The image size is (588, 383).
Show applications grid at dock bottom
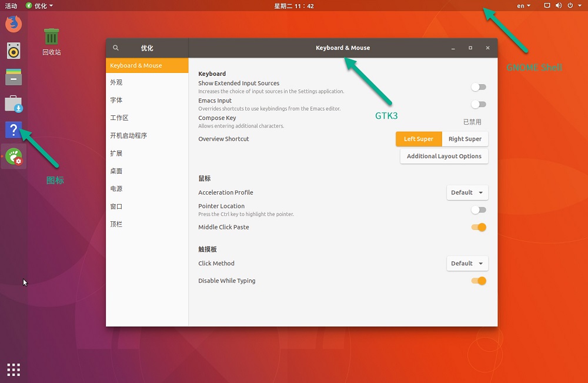pos(14,369)
